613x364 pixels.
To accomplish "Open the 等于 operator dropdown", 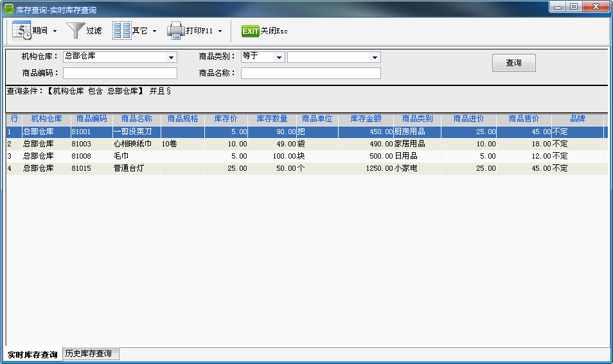I will point(279,57).
